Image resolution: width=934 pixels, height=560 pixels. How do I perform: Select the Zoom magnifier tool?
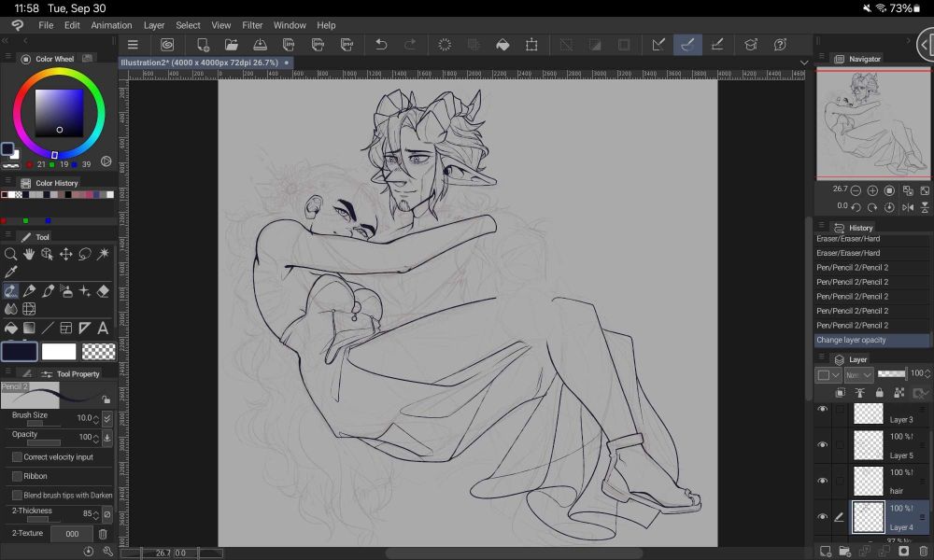coord(11,253)
